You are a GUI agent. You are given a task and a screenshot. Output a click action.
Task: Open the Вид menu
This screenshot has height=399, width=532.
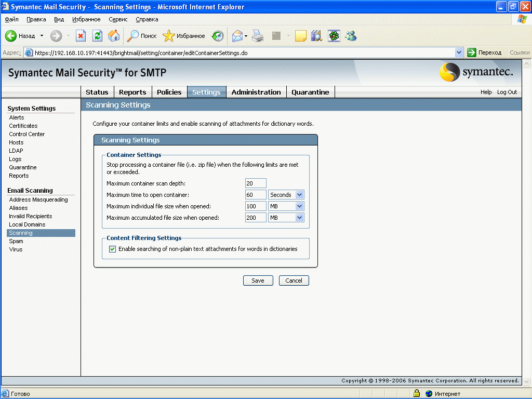click(x=59, y=19)
